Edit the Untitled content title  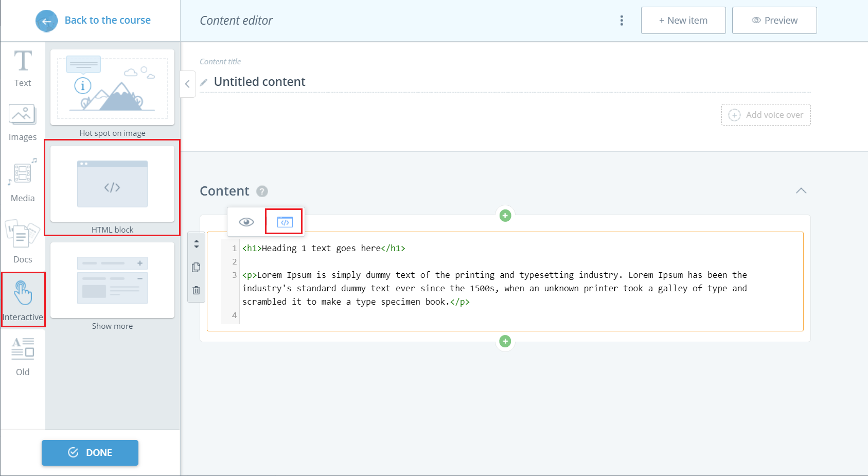(259, 81)
